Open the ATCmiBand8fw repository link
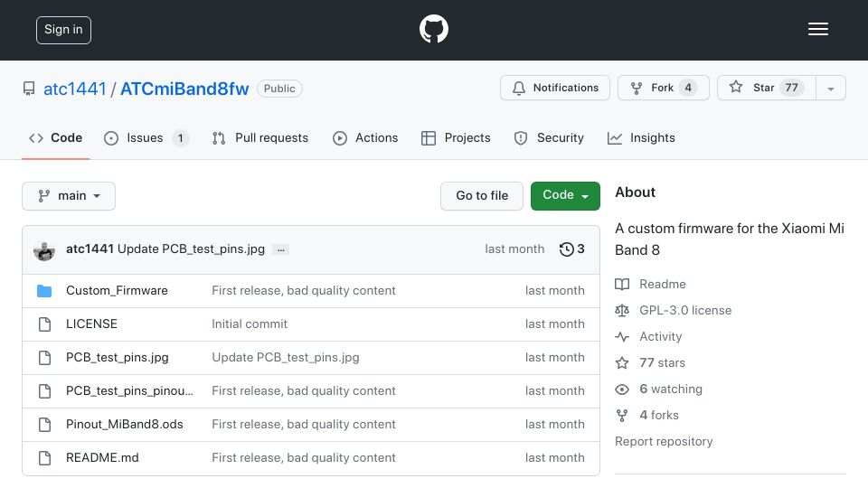 [x=184, y=89]
